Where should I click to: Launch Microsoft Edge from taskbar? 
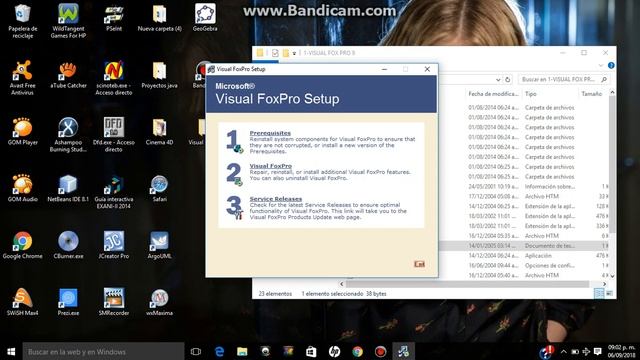point(219,351)
